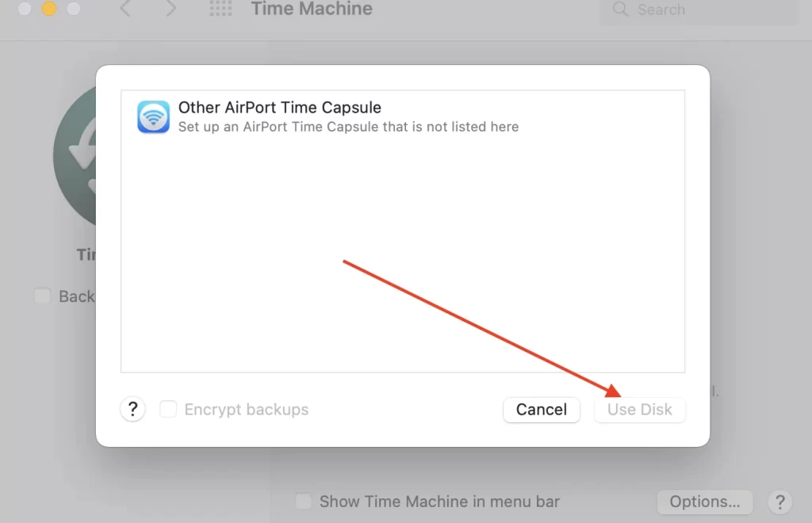Click empty area of the disk list
Image resolution: width=812 pixels, height=523 pixels.
(403, 254)
